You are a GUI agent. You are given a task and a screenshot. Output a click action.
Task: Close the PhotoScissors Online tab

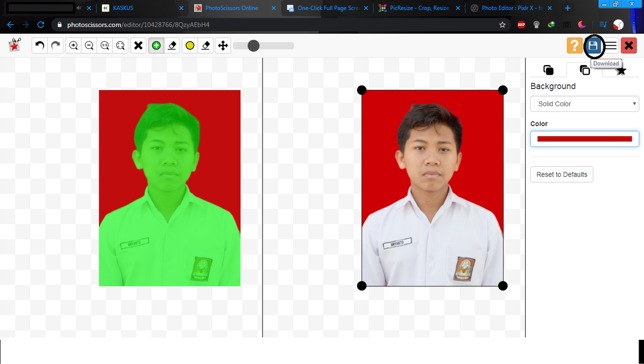tap(274, 8)
